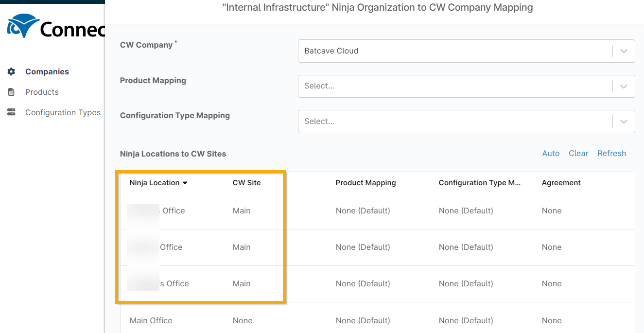Image resolution: width=644 pixels, height=333 pixels.
Task: Open the Companies section in the sidebar
Action: coord(47,71)
